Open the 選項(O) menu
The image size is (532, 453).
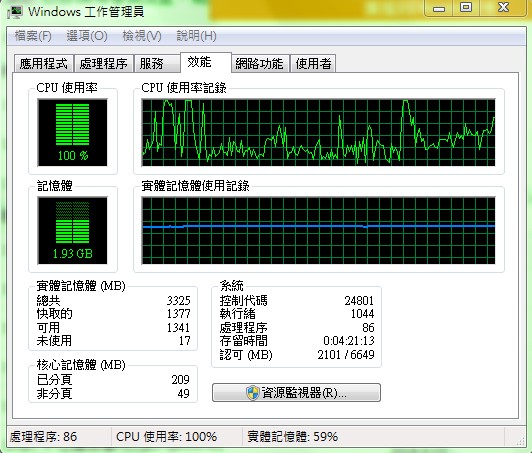click(87, 36)
